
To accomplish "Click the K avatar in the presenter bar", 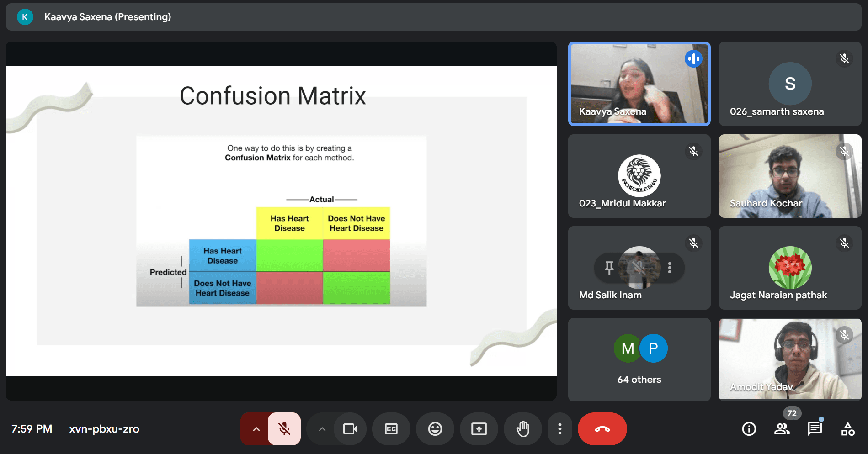I will (x=25, y=17).
